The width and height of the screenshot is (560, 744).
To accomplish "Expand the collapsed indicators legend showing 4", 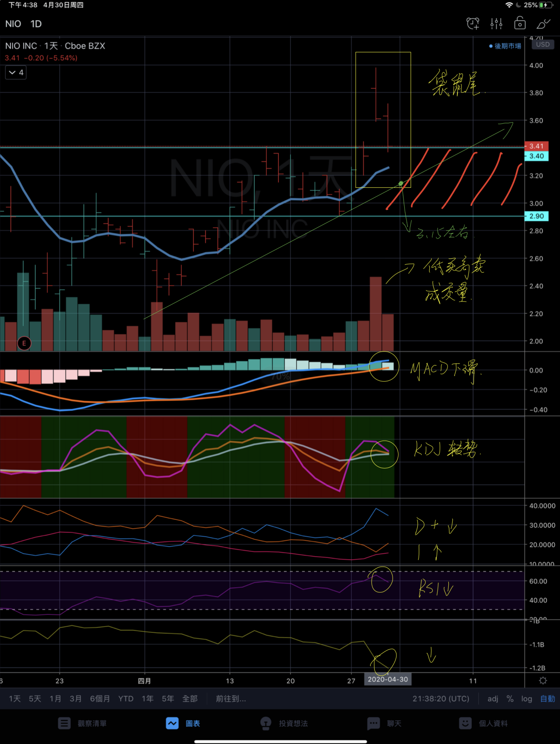I will [x=16, y=72].
